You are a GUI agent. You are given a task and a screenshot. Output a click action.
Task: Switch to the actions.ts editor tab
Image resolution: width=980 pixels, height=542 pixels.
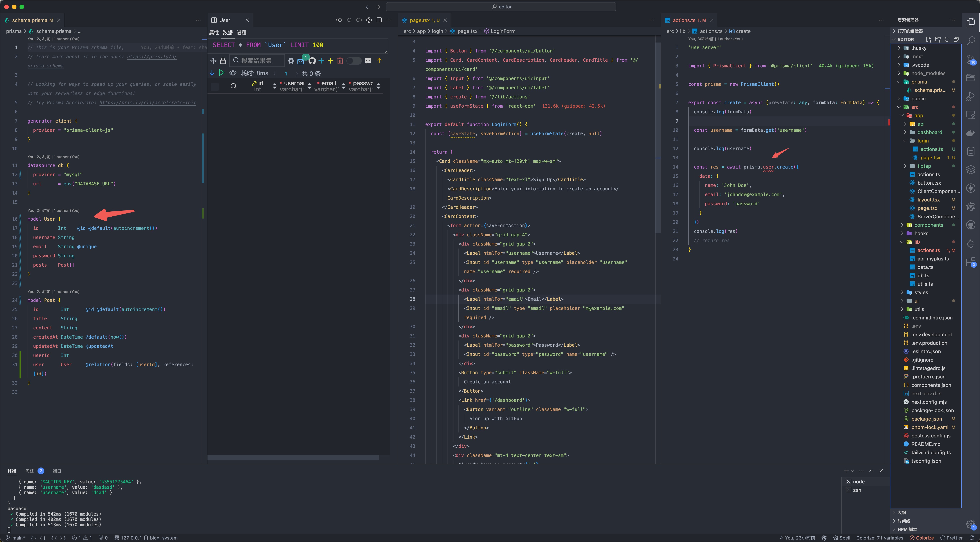689,20
